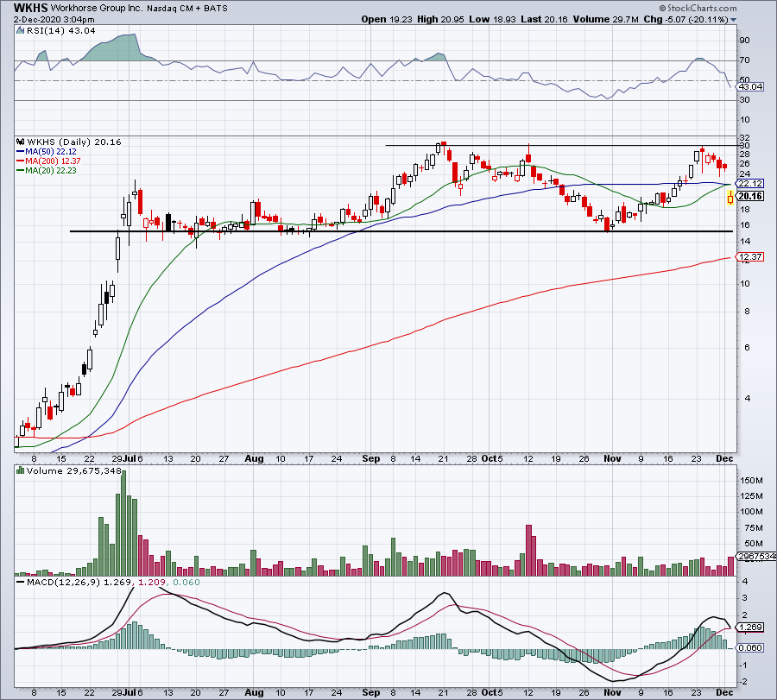Click the 20.16 last price tag
The height and width of the screenshot is (700, 777).
(750, 196)
